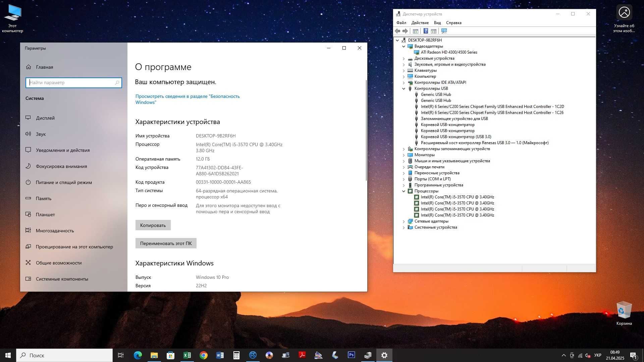Expand the Системные устройства node
Image resolution: width=644 pixels, height=362 pixels.
pos(404,227)
